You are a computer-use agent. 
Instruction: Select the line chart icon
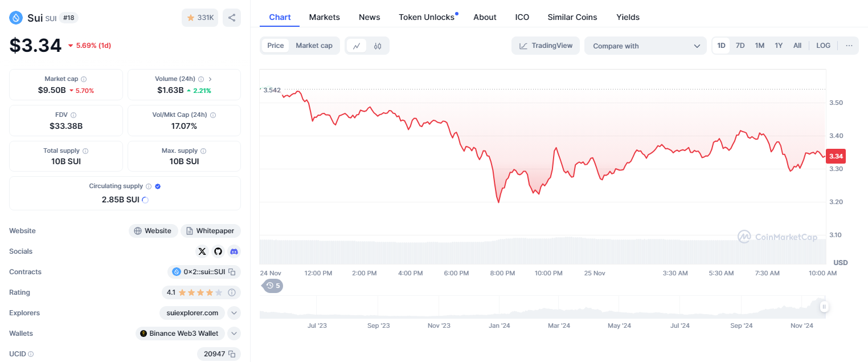click(355, 46)
